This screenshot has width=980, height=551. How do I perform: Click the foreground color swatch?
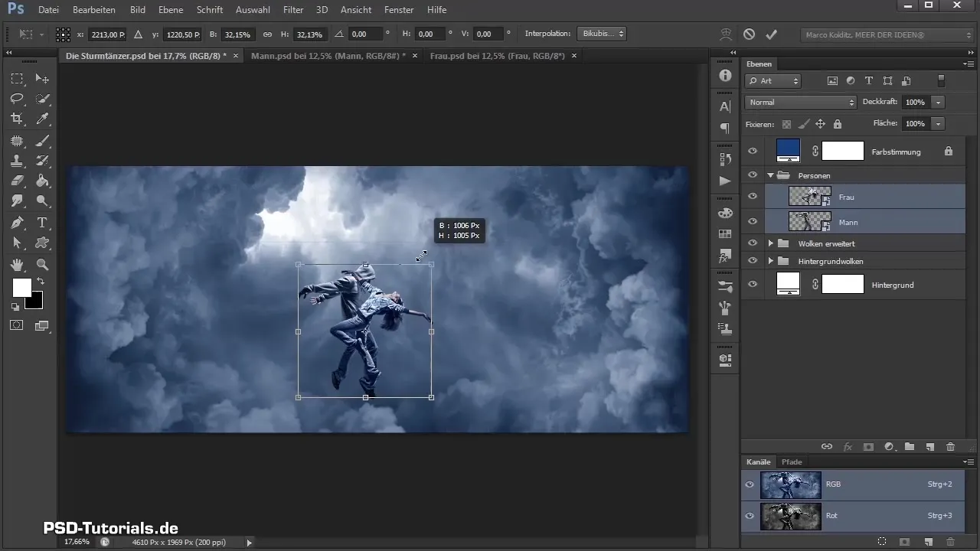(21, 288)
